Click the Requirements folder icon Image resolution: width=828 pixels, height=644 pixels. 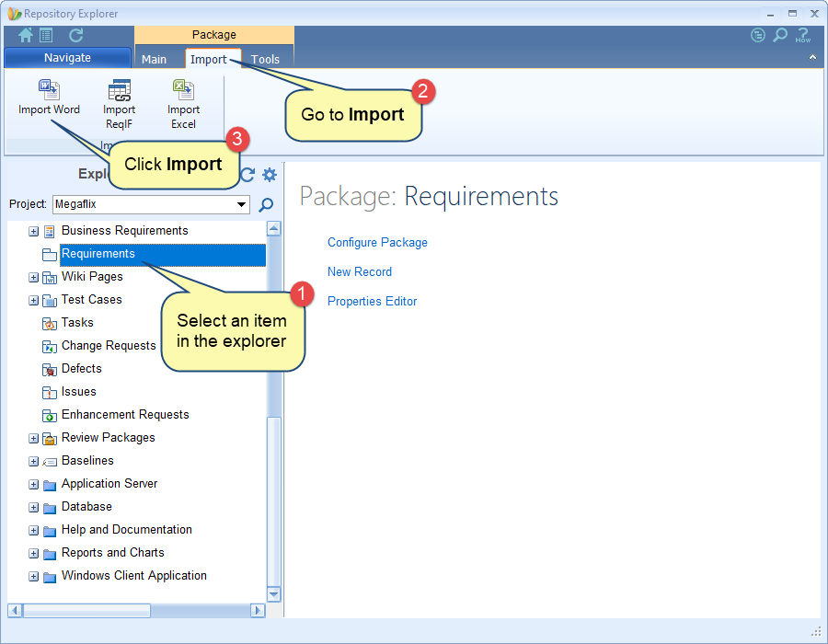coord(50,255)
